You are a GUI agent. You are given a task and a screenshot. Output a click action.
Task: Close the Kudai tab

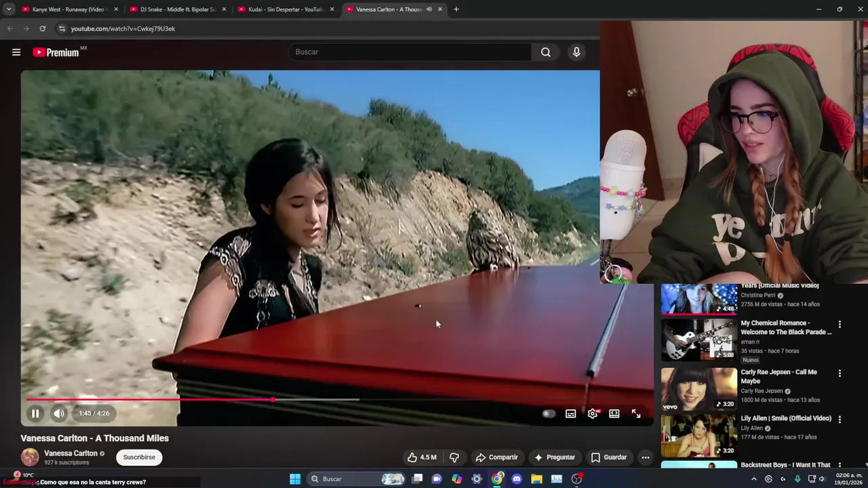click(x=332, y=9)
